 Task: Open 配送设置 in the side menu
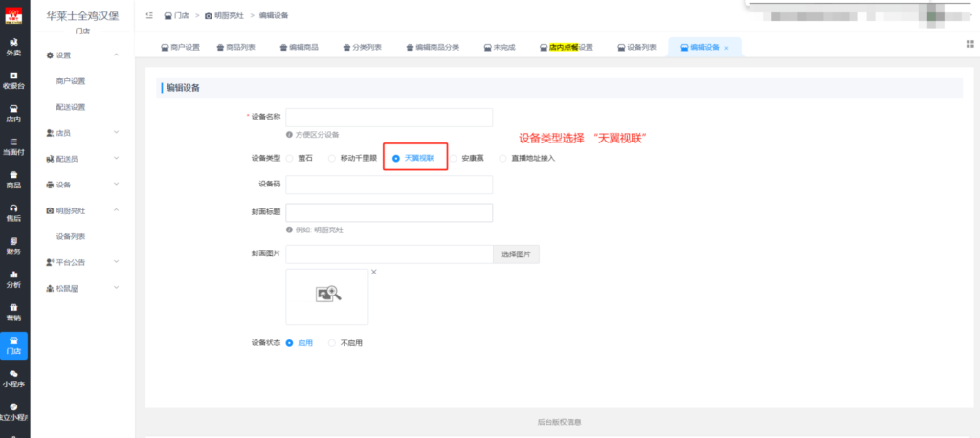point(71,107)
